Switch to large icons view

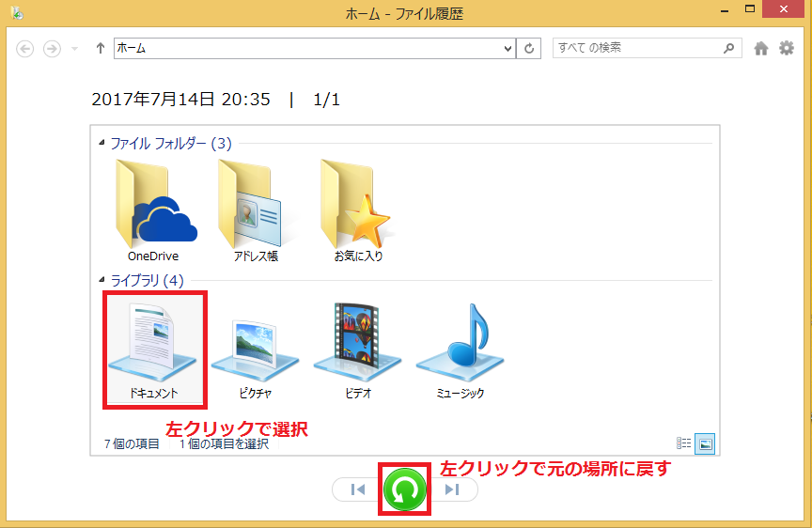tap(705, 443)
